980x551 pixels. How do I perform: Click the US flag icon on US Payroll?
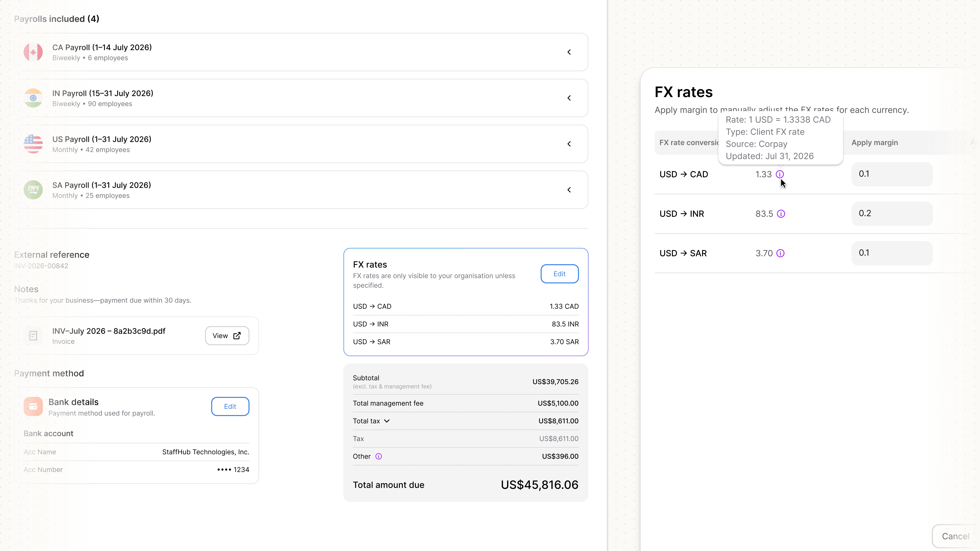tap(33, 144)
